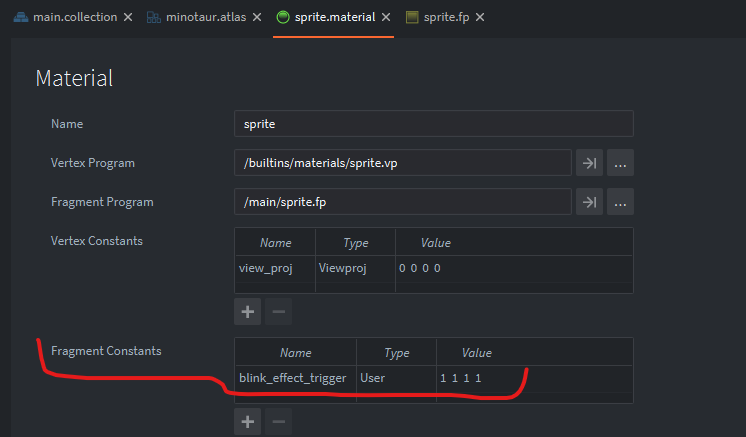The height and width of the screenshot is (437, 746).
Task: Remove the selected Vertex Constant
Action: pos(279,311)
